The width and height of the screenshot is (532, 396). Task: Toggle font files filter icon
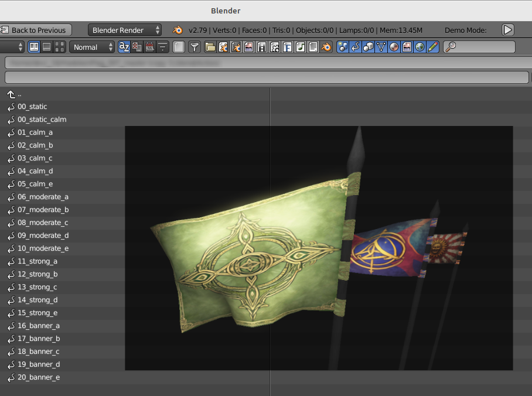point(287,47)
